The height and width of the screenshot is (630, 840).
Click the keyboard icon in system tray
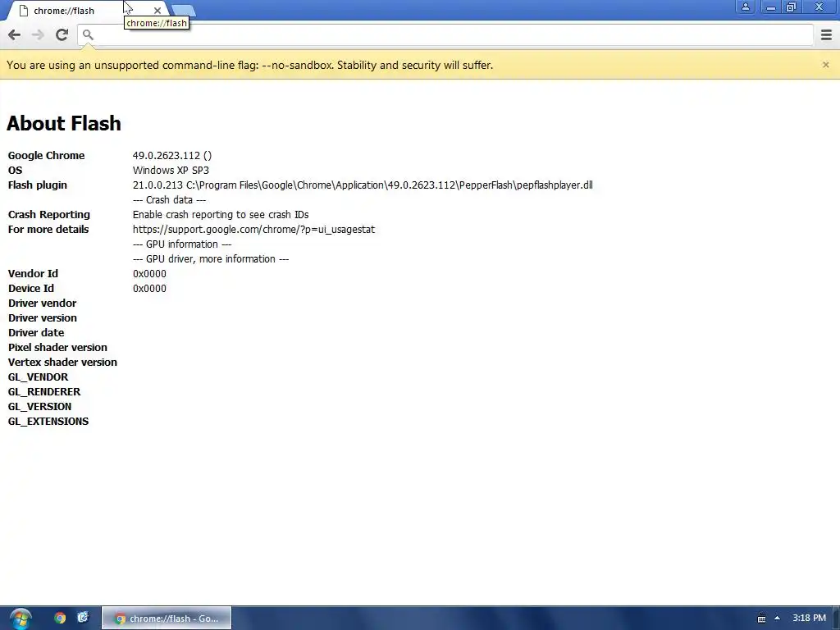coord(761,619)
